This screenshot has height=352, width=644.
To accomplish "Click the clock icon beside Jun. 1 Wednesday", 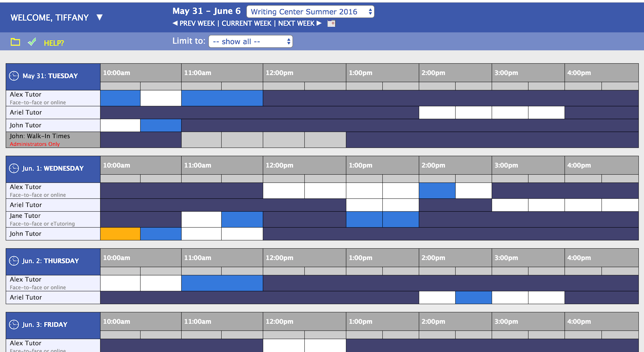I will coord(14,169).
